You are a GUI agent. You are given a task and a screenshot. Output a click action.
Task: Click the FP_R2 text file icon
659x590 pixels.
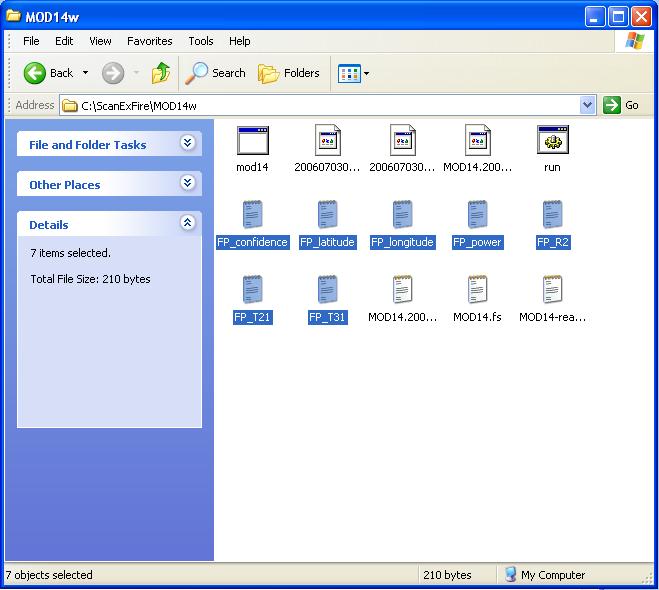(552, 214)
